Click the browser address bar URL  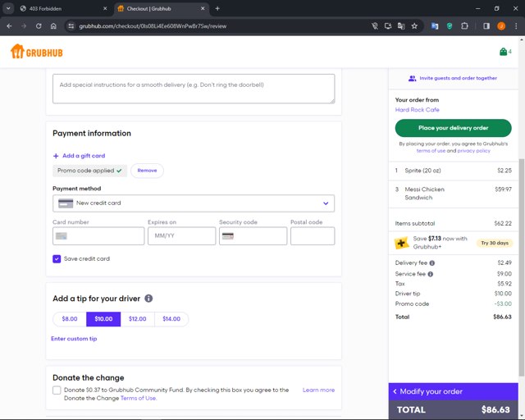153,26
